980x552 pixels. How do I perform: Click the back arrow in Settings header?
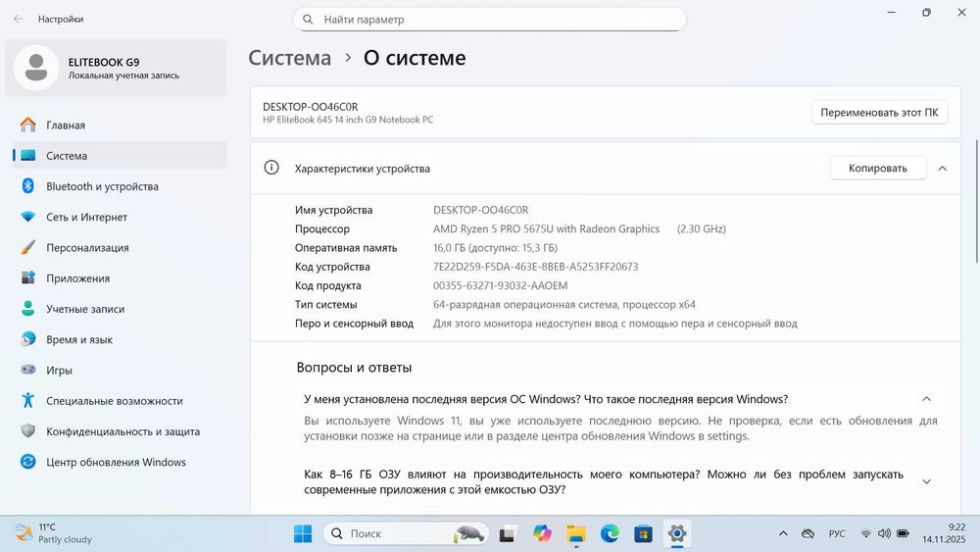[x=18, y=19]
